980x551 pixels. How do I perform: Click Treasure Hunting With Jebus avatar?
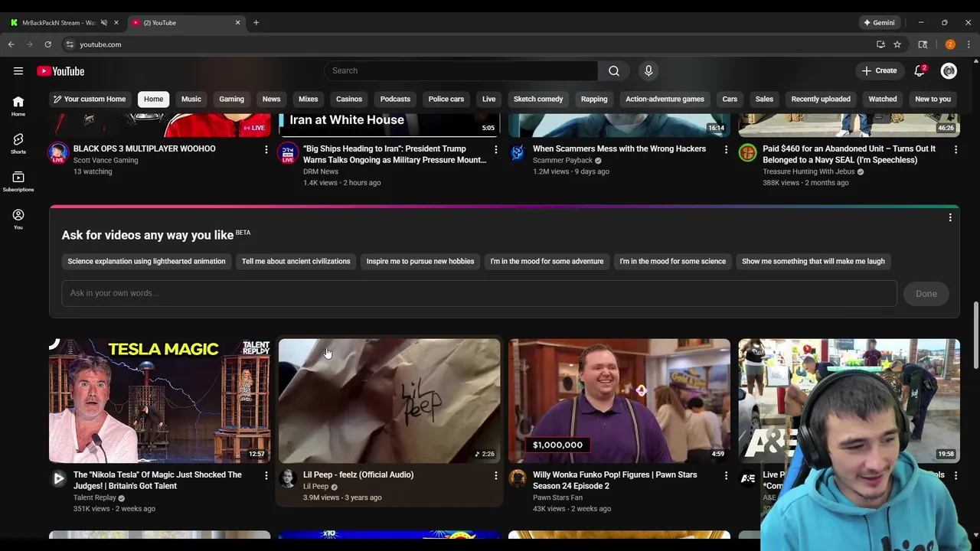pyautogui.click(x=747, y=152)
